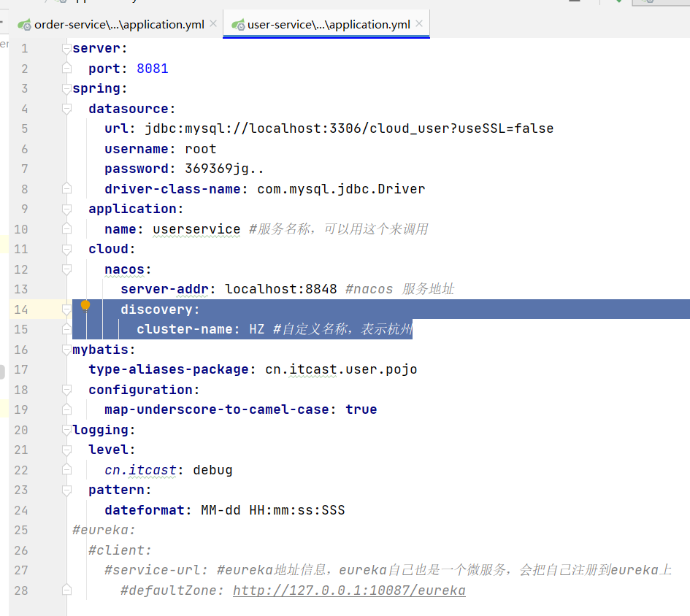Fold the configuration section on line 18
Image resolution: width=690 pixels, height=616 pixels.
point(66,390)
